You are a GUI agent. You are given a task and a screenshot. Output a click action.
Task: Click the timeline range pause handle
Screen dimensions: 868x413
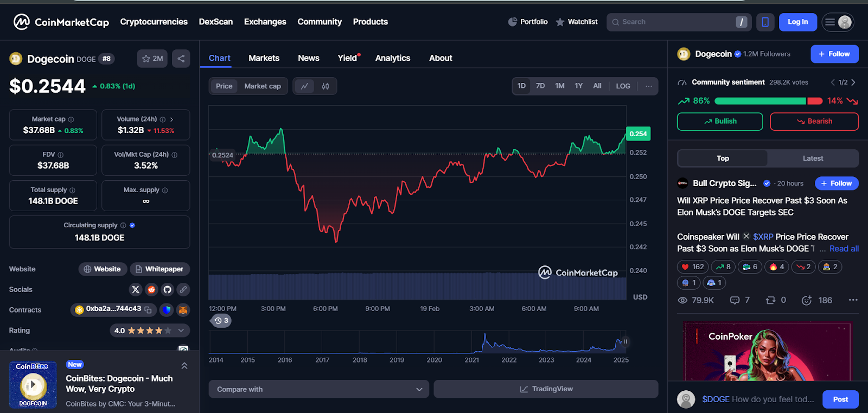pyautogui.click(x=625, y=342)
